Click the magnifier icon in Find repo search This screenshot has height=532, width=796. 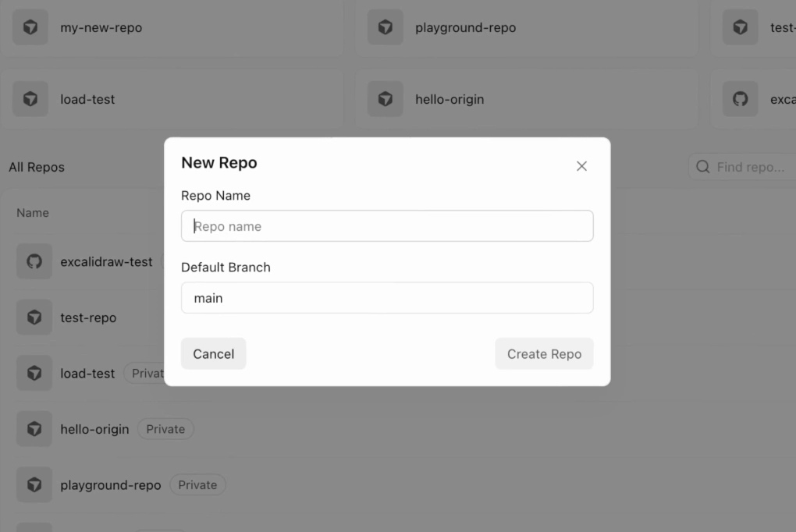702,166
